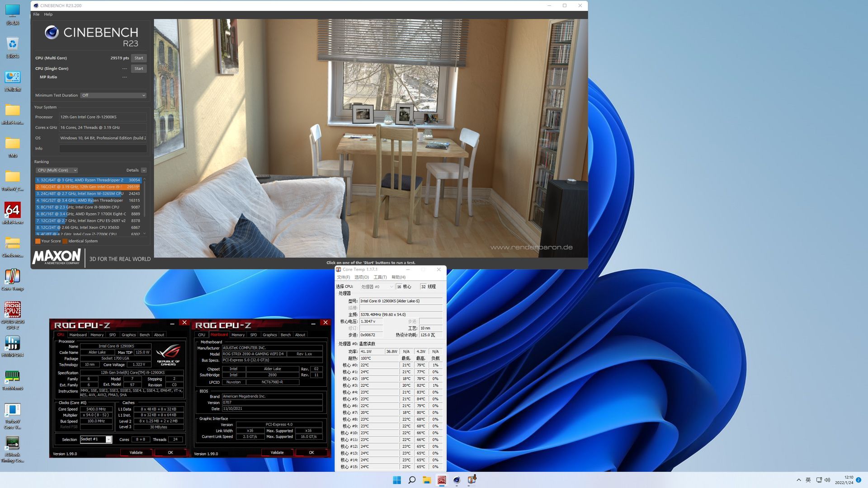Open the taskbar clock showing 12:10

pyautogui.click(x=844, y=480)
